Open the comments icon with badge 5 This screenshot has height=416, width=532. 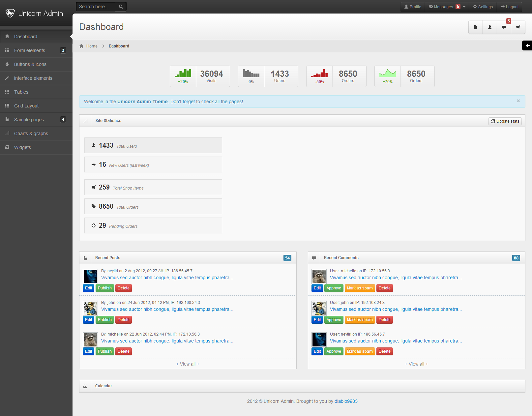pos(504,27)
